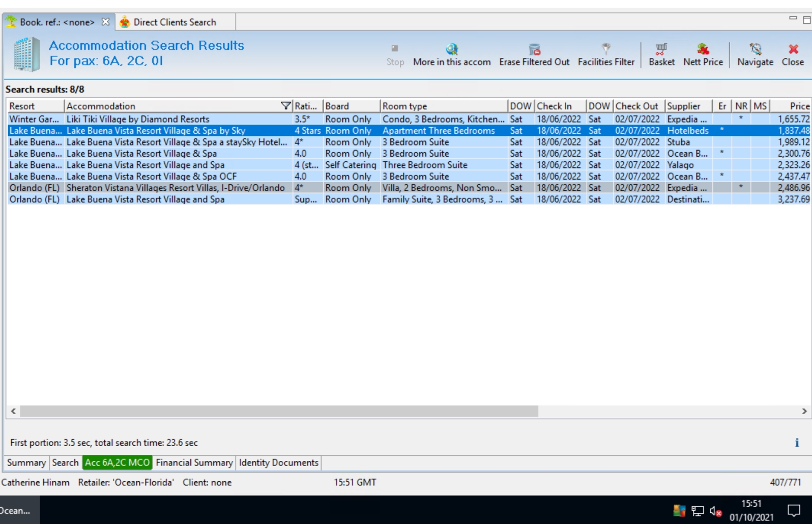Image resolution: width=812 pixels, height=524 pixels.
Task: Click the muted volume tray icon
Action: click(x=715, y=511)
